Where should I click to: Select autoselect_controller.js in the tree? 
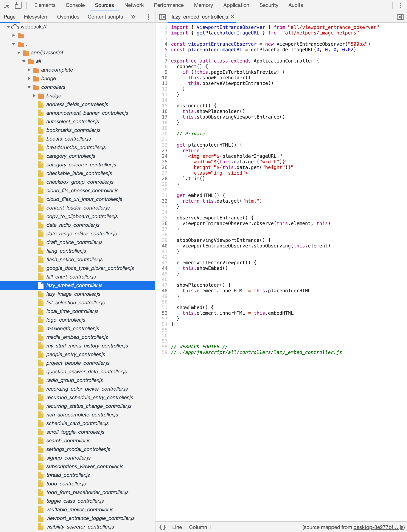(72, 122)
